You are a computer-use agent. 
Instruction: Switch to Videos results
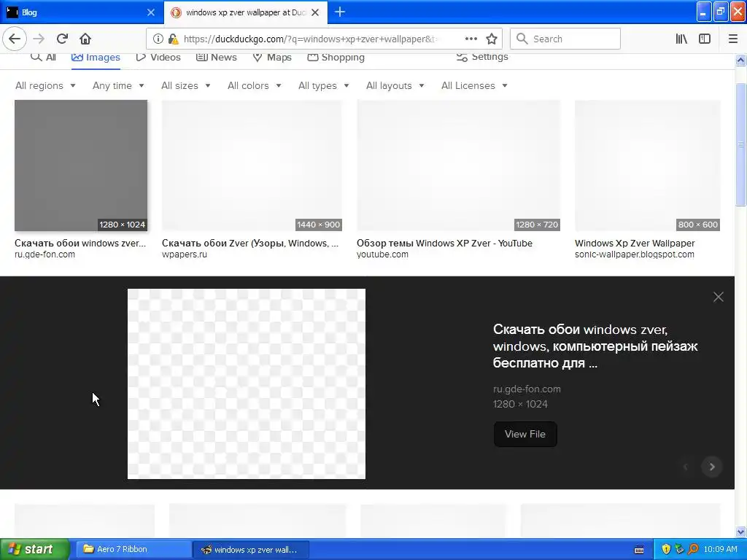158,57
